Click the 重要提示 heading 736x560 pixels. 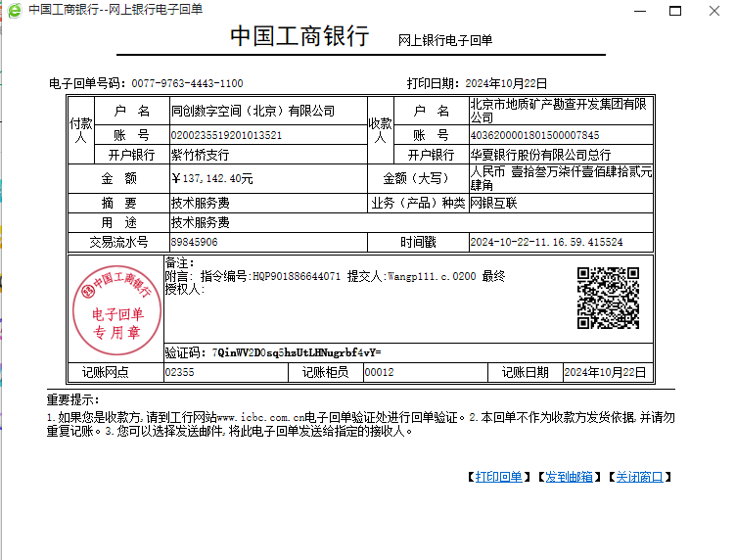coord(72,400)
